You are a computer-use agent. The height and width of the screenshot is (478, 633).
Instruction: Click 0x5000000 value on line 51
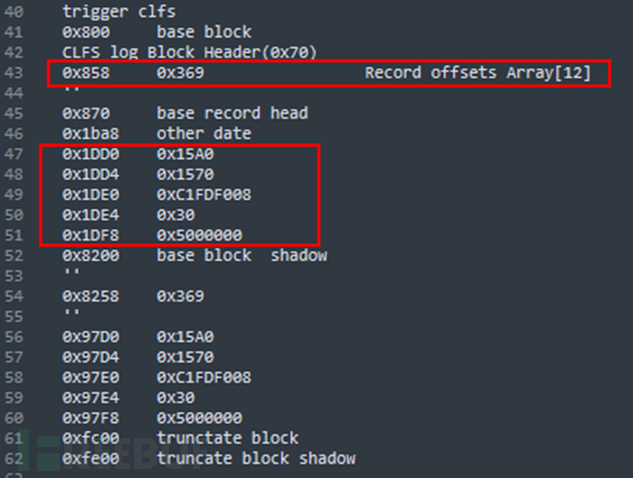199,235
